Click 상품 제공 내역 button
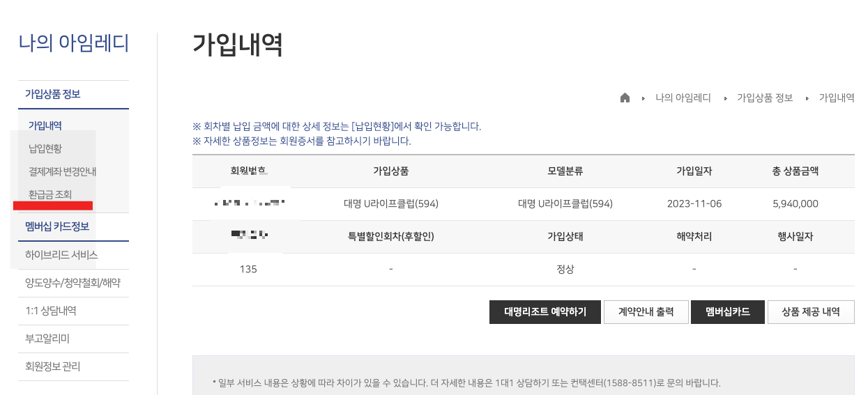The image size is (868, 395). (811, 312)
